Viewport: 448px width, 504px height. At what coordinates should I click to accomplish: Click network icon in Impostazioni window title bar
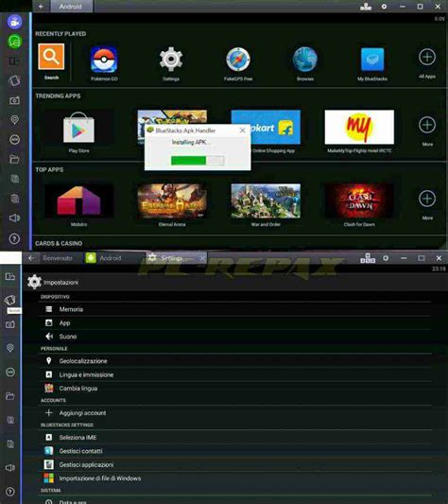pos(368,258)
